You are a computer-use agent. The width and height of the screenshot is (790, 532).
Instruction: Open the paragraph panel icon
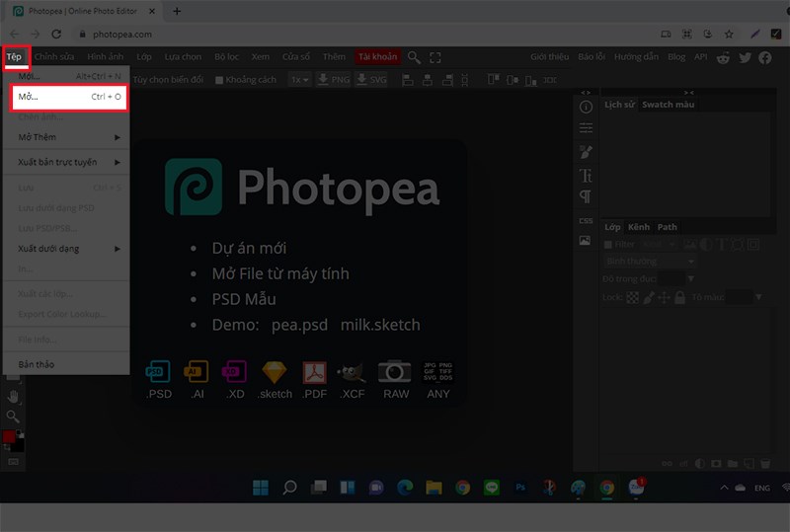[x=586, y=197]
